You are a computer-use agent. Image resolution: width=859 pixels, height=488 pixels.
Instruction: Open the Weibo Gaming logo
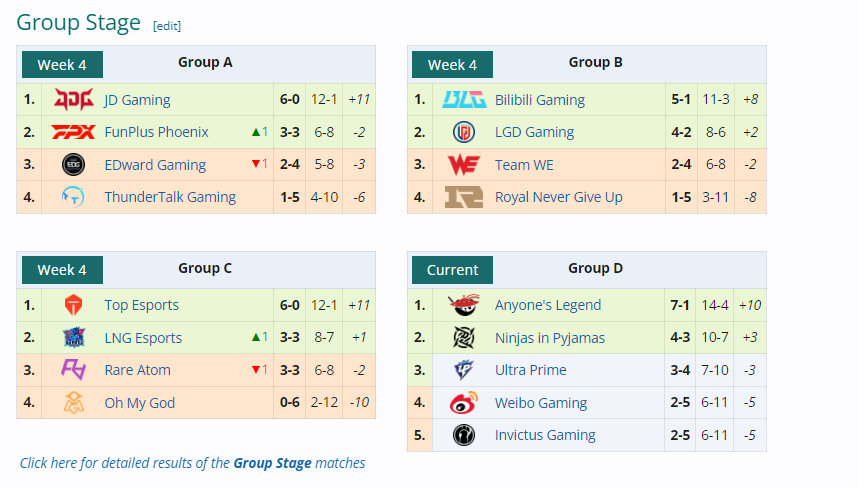click(x=464, y=403)
